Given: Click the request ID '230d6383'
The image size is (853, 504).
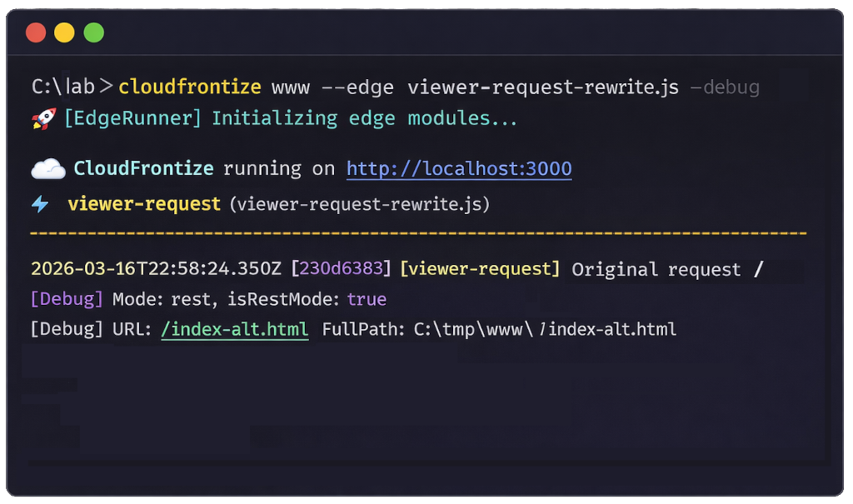Looking at the screenshot, I should [341, 269].
